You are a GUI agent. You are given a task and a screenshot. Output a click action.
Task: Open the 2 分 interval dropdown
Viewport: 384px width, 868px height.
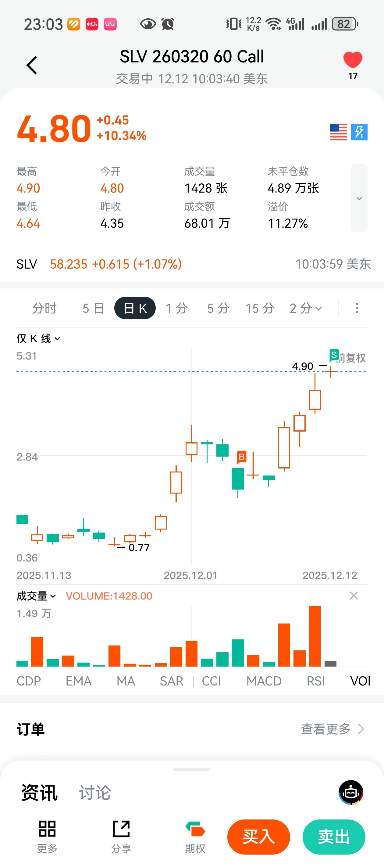click(x=306, y=308)
